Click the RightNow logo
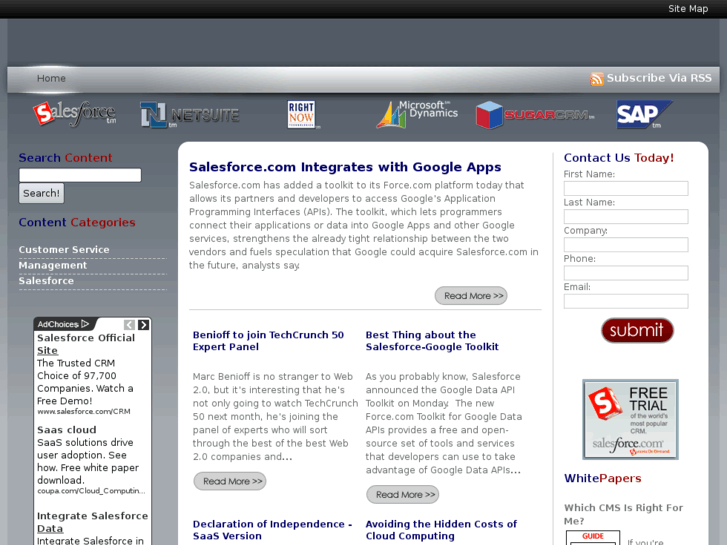Viewport: 727px width, 545px height. [302, 114]
